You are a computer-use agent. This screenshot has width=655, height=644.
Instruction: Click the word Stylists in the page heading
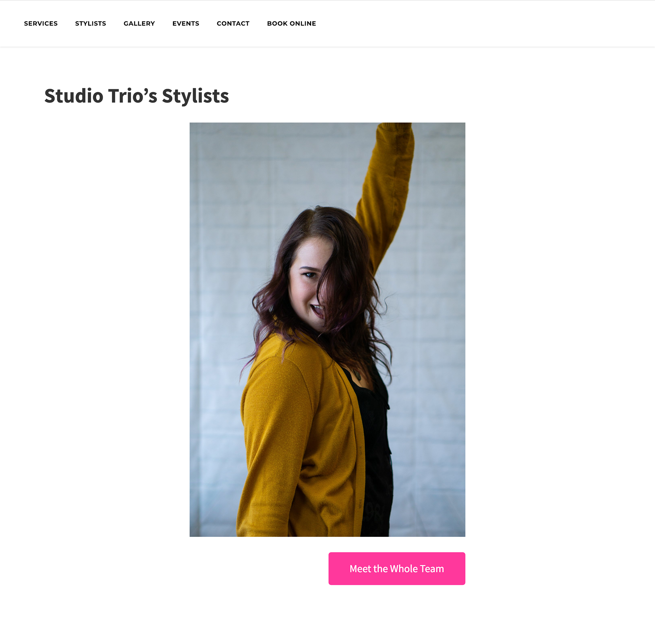195,96
